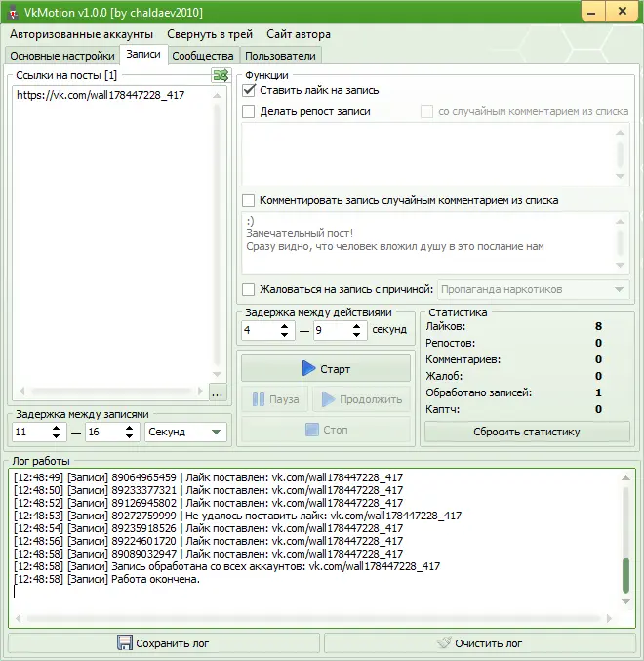
Task: Click Сбросить статистику button
Action: (x=527, y=432)
